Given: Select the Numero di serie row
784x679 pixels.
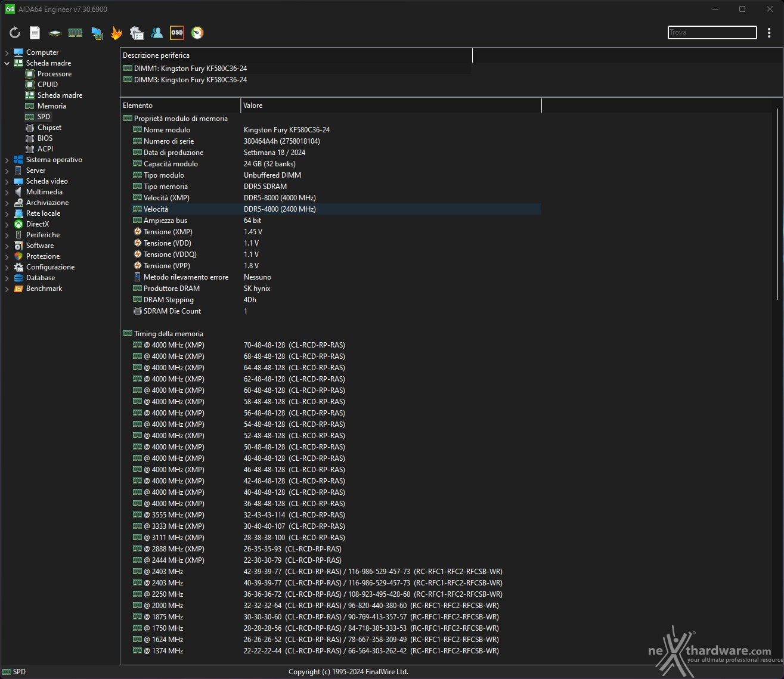Looking at the screenshot, I should [x=336, y=141].
